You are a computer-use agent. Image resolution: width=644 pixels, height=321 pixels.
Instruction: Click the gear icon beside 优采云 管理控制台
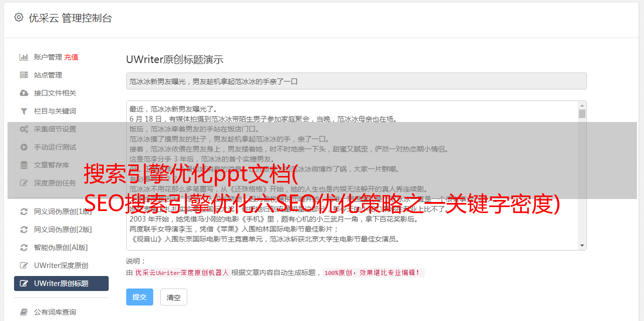tap(19, 17)
